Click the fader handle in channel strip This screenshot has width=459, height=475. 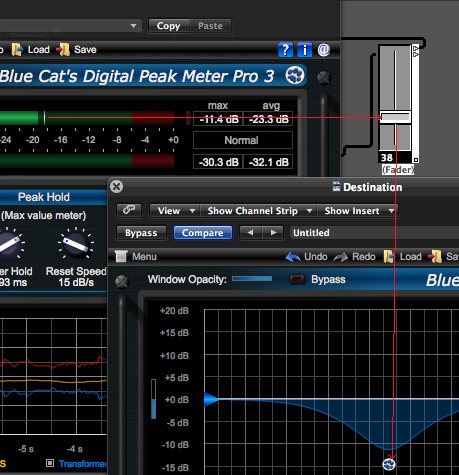tap(395, 117)
